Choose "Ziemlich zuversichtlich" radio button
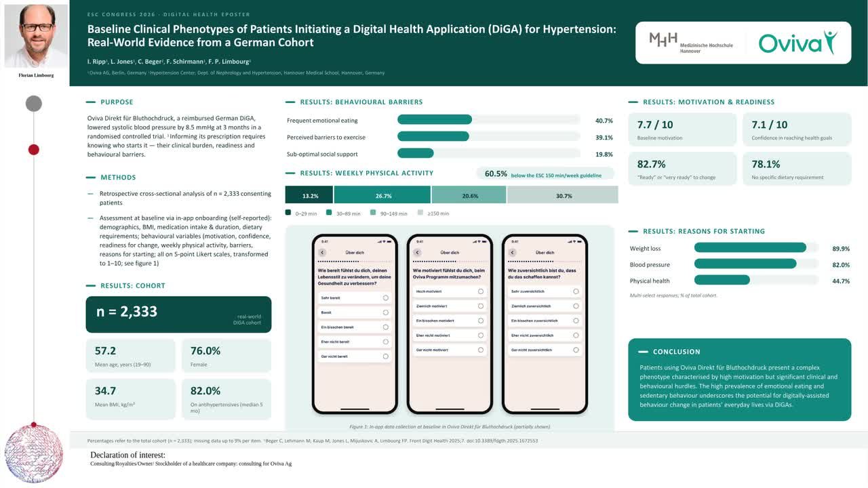This screenshot has height=488, width=868. click(576, 306)
